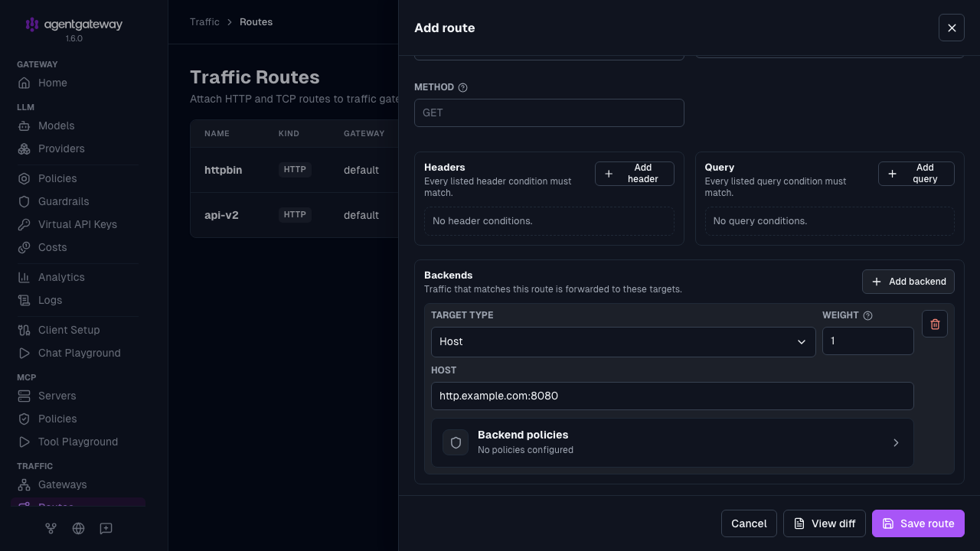Click Add query button
This screenshot has width=980, height=551.
(916, 174)
